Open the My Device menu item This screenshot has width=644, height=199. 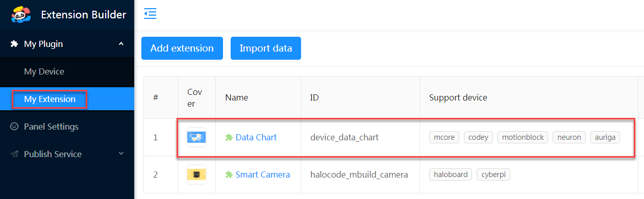pos(44,71)
